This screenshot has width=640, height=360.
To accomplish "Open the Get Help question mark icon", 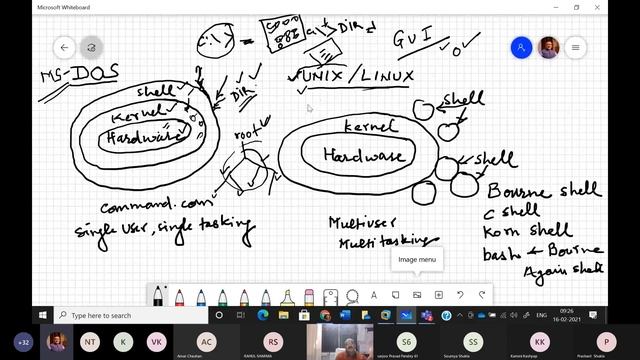I will click(x=447, y=315).
